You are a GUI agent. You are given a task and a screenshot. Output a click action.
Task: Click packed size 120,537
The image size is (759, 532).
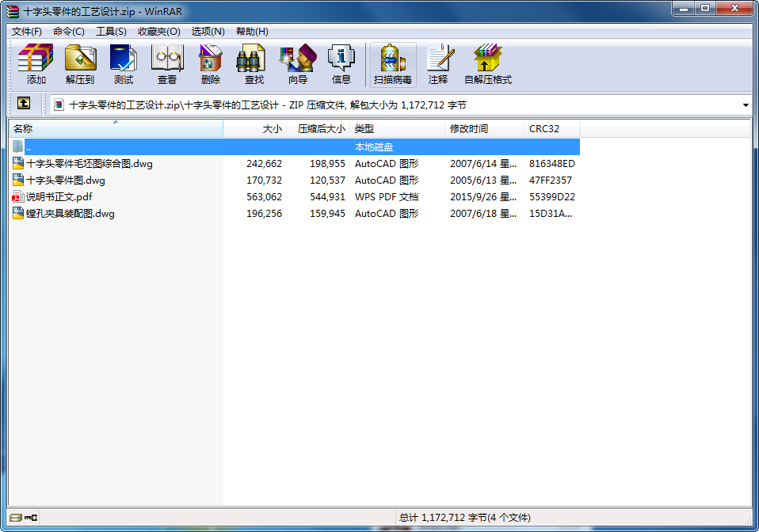[x=328, y=180]
